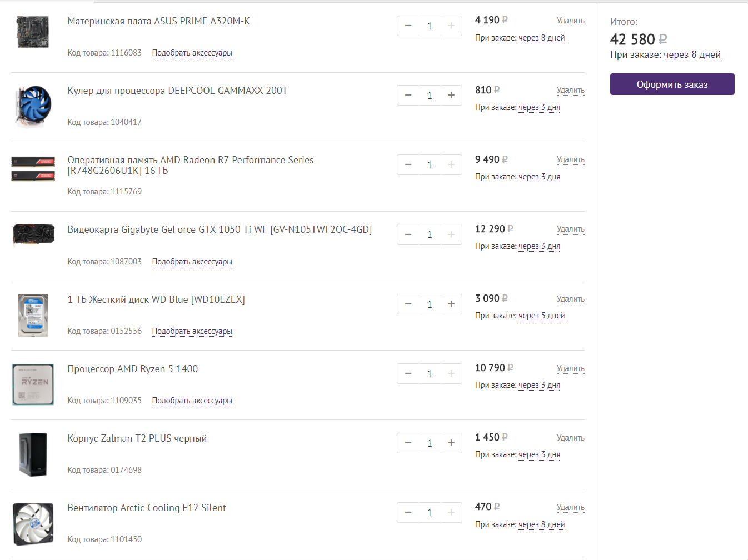Open Подобрать аксессуары for the Ryzen processor
The height and width of the screenshot is (560, 748).
click(192, 401)
